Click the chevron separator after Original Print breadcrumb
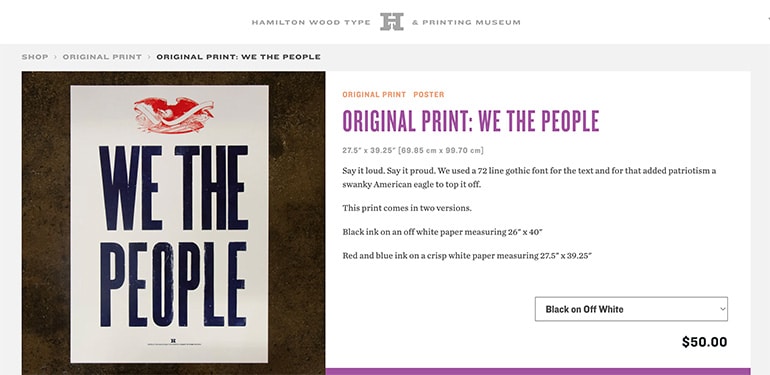The image size is (770, 375). pos(149,57)
